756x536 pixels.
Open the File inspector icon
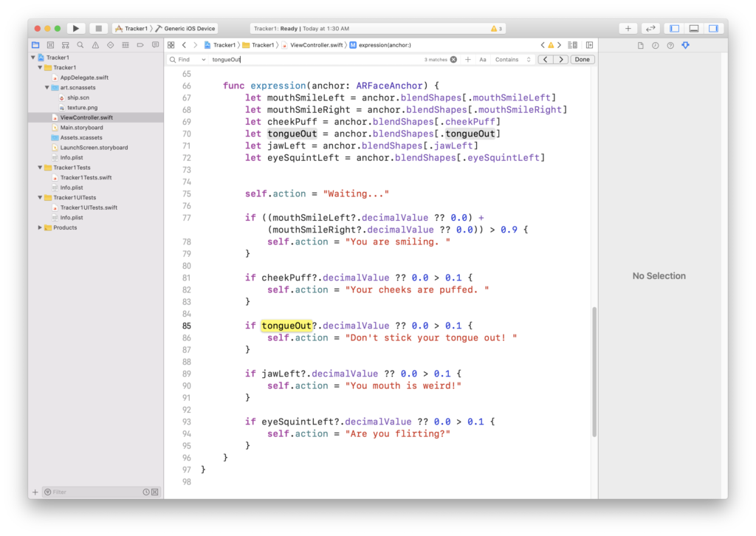(x=640, y=45)
